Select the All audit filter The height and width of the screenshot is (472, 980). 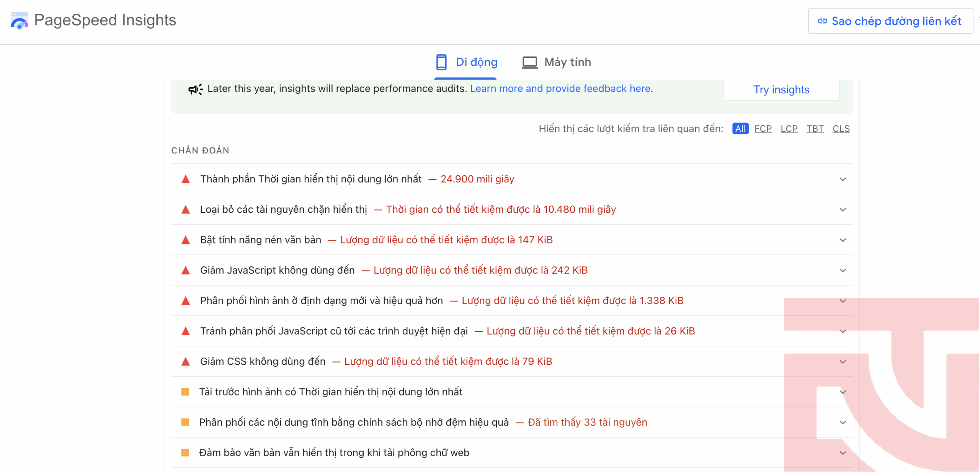[x=740, y=129]
